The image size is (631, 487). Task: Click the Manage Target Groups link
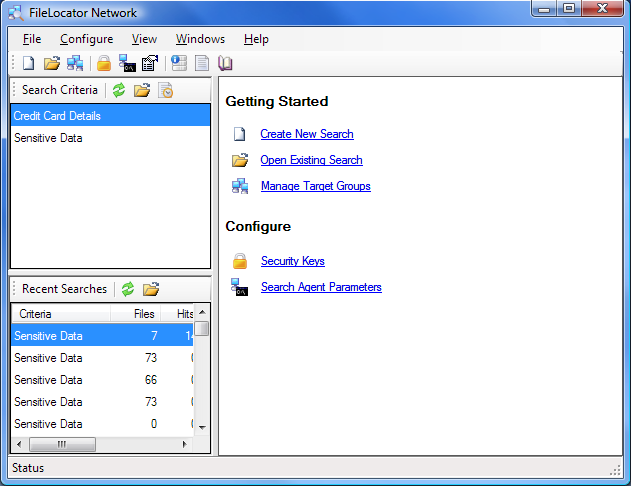316,186
